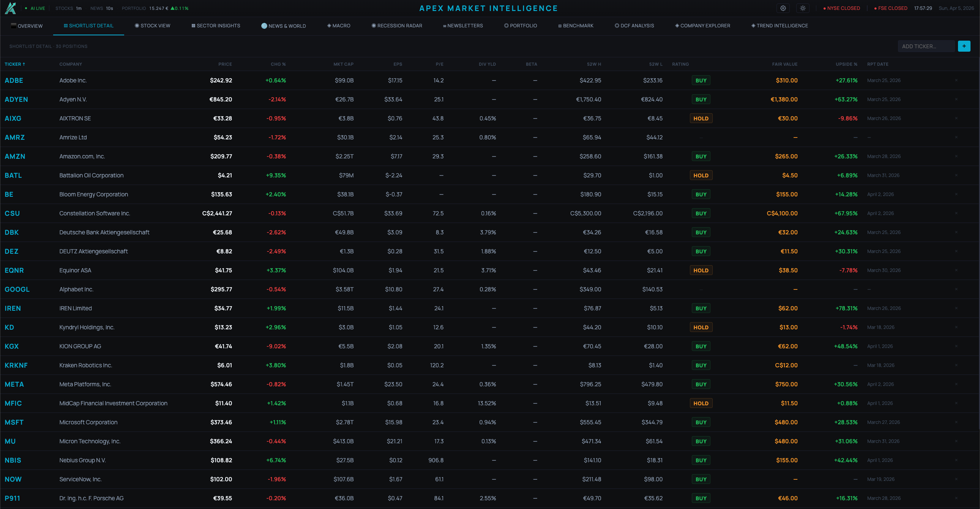The height and width of the screenshot is (509, 980).
Task: Focus the Add Ticker input field
Action: coord(925,46)
